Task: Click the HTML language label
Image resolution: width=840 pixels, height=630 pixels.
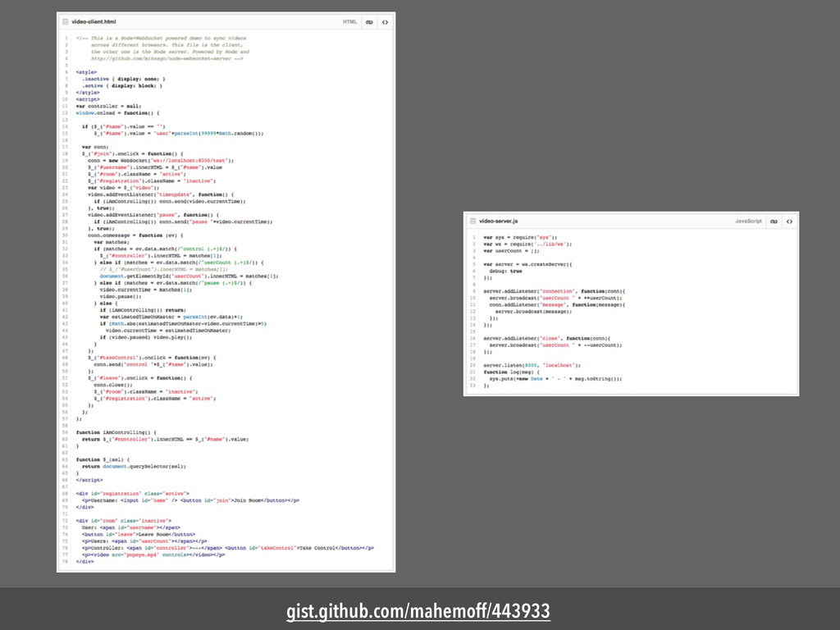Action: point(349,22)
